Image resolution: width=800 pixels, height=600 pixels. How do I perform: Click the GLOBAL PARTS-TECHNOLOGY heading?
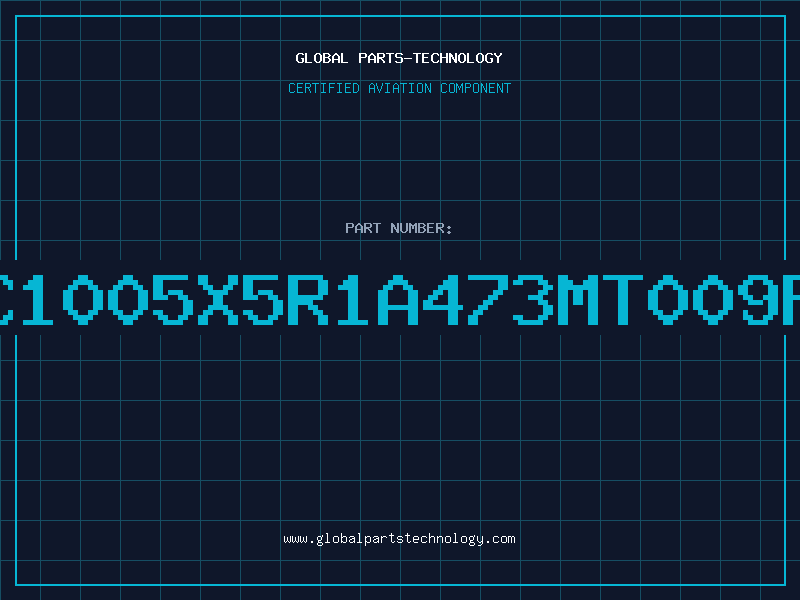tap(399, 58)
